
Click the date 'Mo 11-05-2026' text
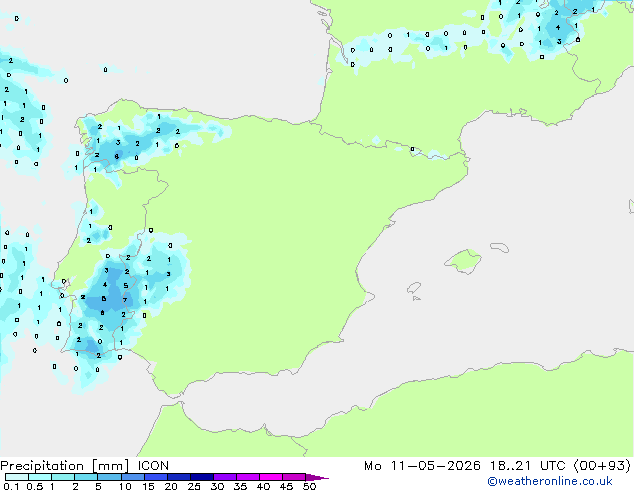(x=422, y=466)
